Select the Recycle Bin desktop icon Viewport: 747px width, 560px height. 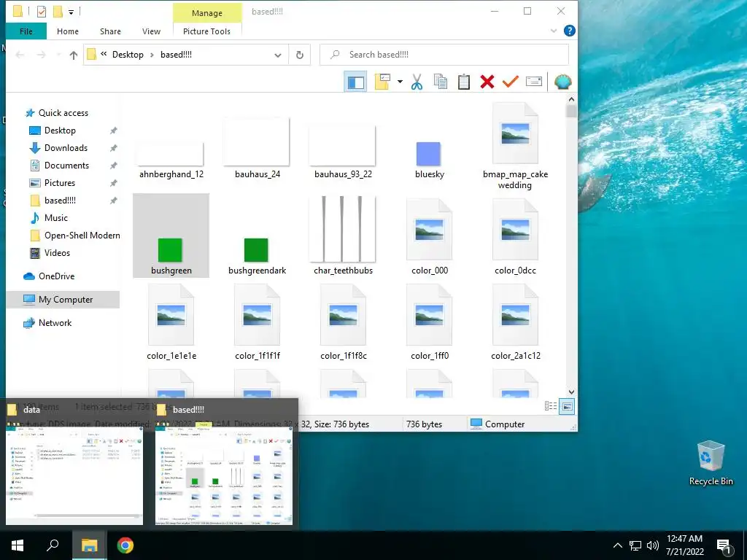point(711,463)
